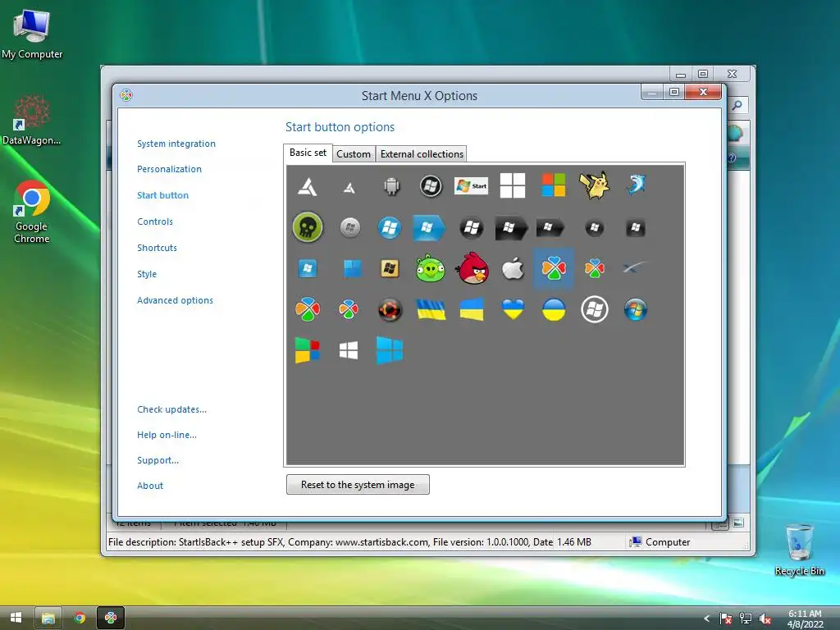Open Advanced options section
Screen dimensions: 840x630
click(176, 300)
